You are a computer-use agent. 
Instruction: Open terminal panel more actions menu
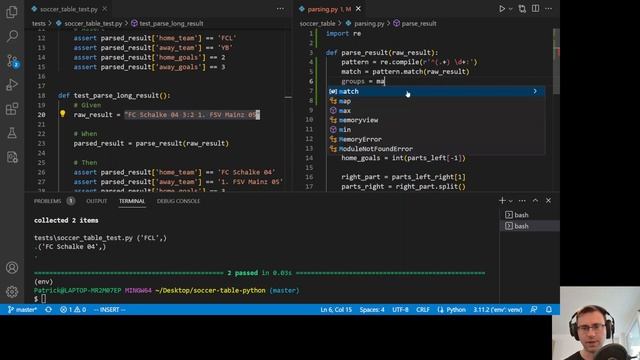click(x=522, y=200)
